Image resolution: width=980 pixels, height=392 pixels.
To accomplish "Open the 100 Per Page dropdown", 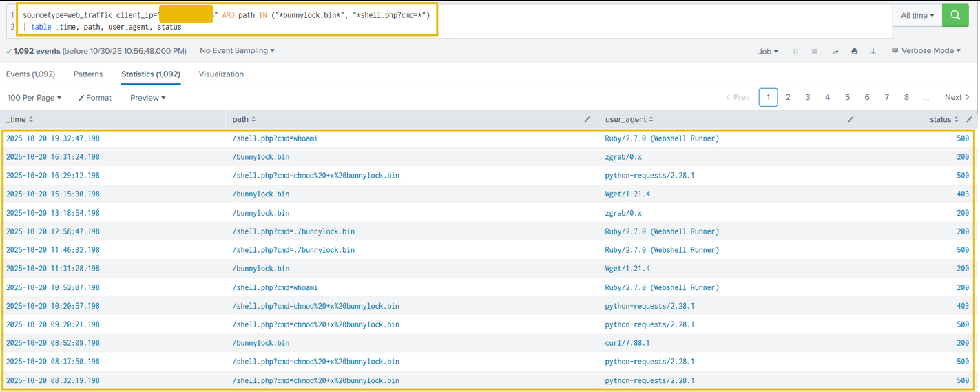I will [x=34, y=98].
